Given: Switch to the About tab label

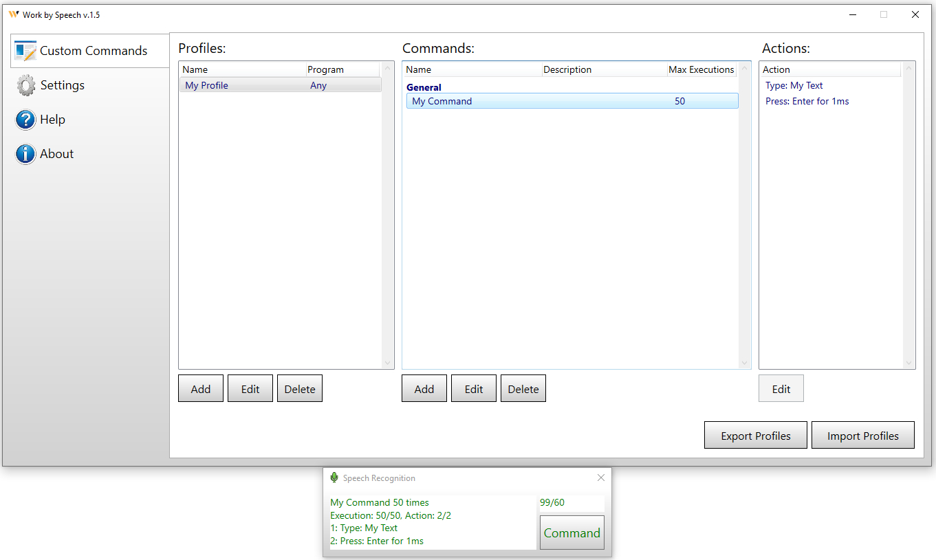Looking at the screenshot, I should (56, 154).
